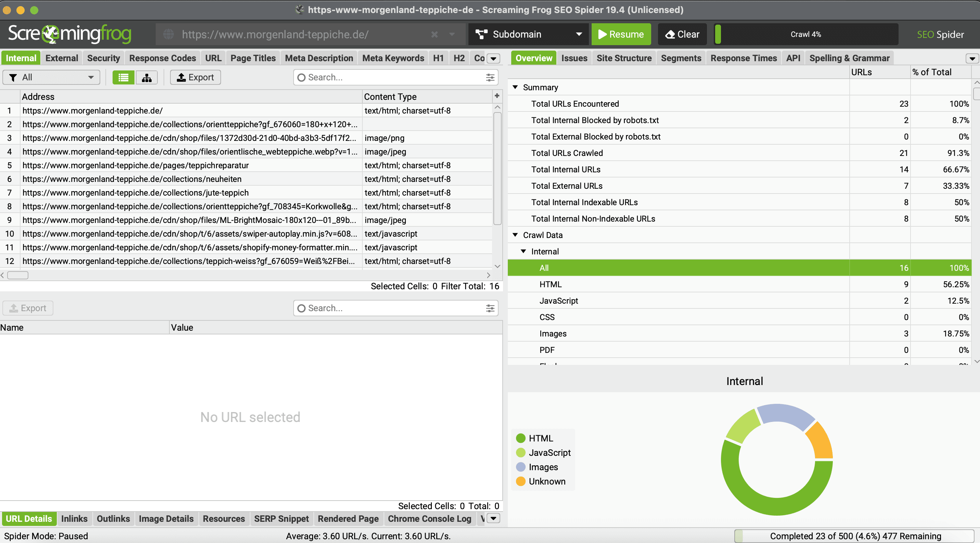This screenshot has height=543, width=980.
Task: Open the Subdomain crawl mode dropdown
Action: coord(528,34)
